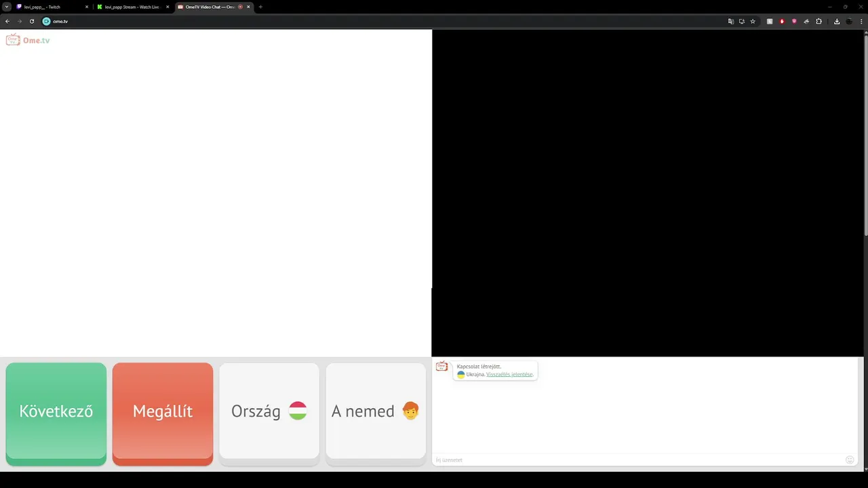Close the OmeTV Video Chat tab
868x488 pixels.
248,7
